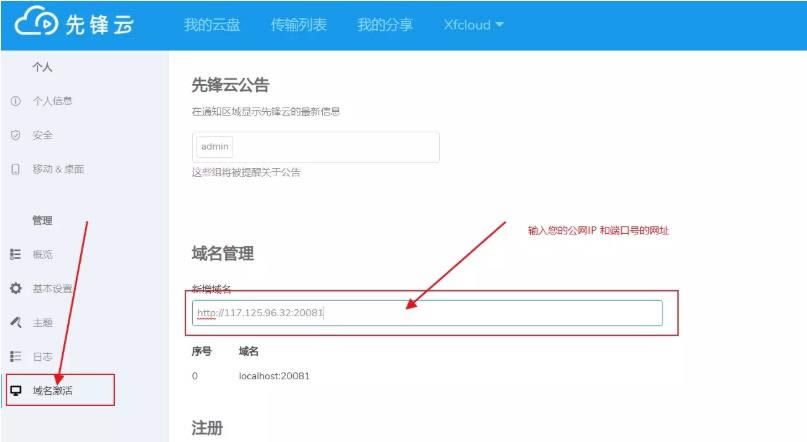Open 基本设置 via the gear icon
This screenshot has height=442, width=807.
[x=15, y=289]
